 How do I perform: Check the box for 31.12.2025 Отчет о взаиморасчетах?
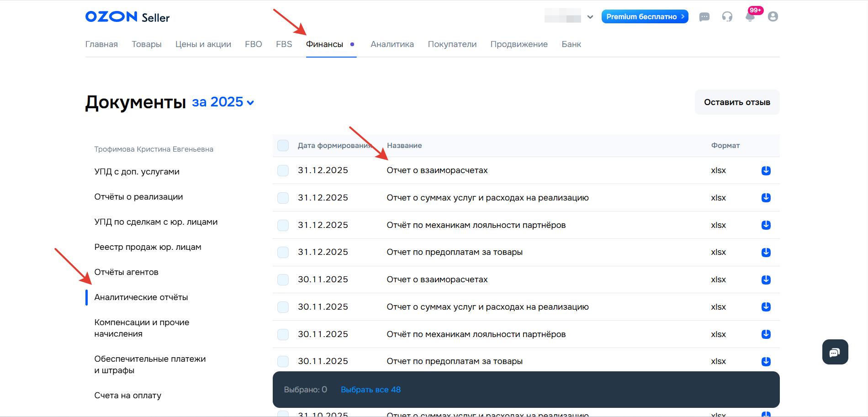tap(283, 170)
